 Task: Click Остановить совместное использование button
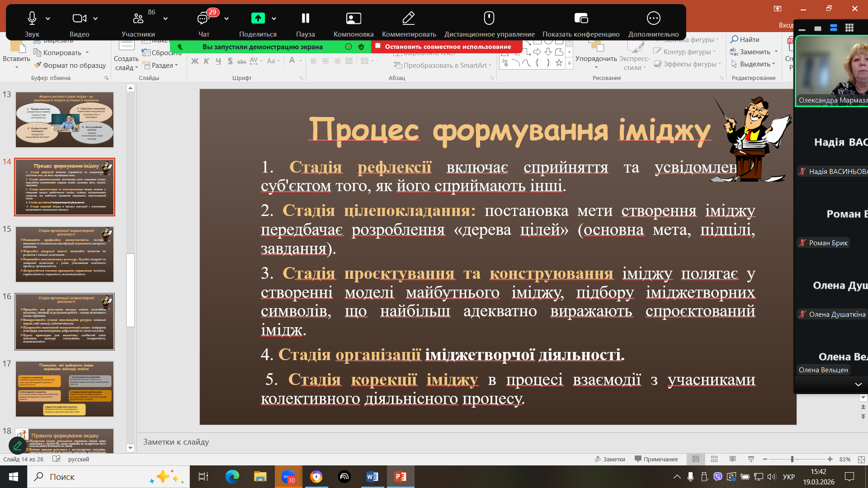pos(447,47)
